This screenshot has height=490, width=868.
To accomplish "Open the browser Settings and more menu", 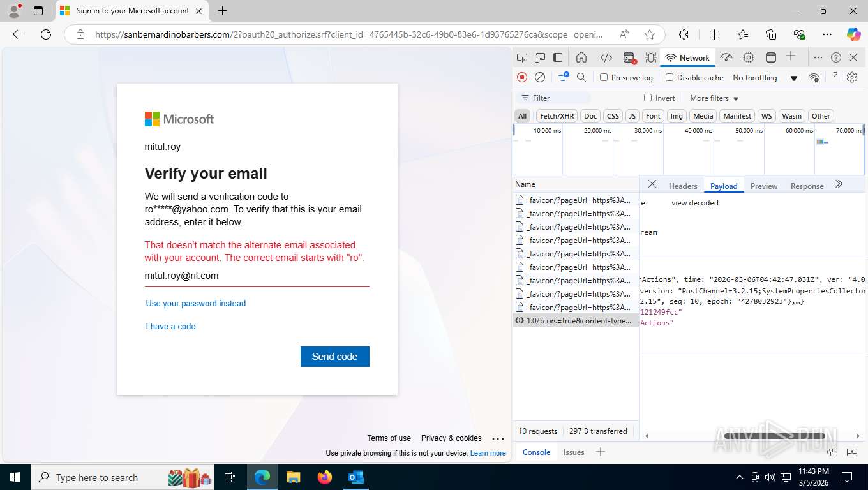I will [827, 34].
